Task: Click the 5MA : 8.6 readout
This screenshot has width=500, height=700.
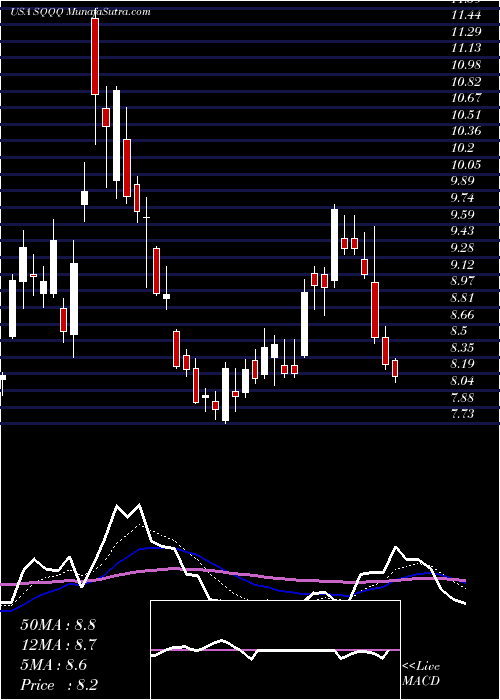Action: [x=54, y=665]
